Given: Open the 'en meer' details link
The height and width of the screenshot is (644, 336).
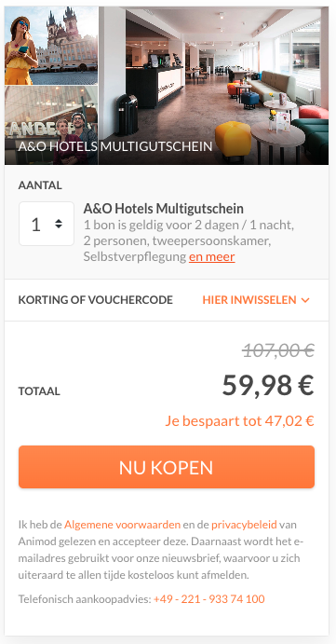Looking at the screenshot, I should point(211,257).
